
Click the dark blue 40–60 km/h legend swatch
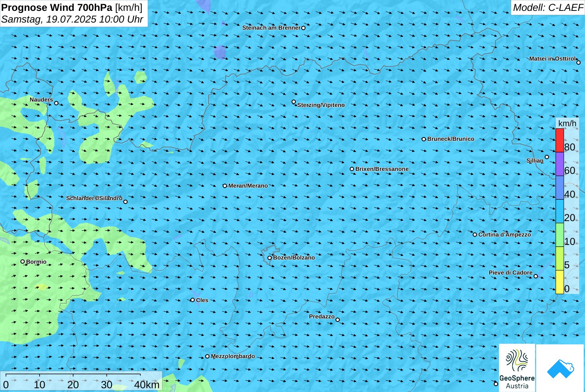coord(560,188)
